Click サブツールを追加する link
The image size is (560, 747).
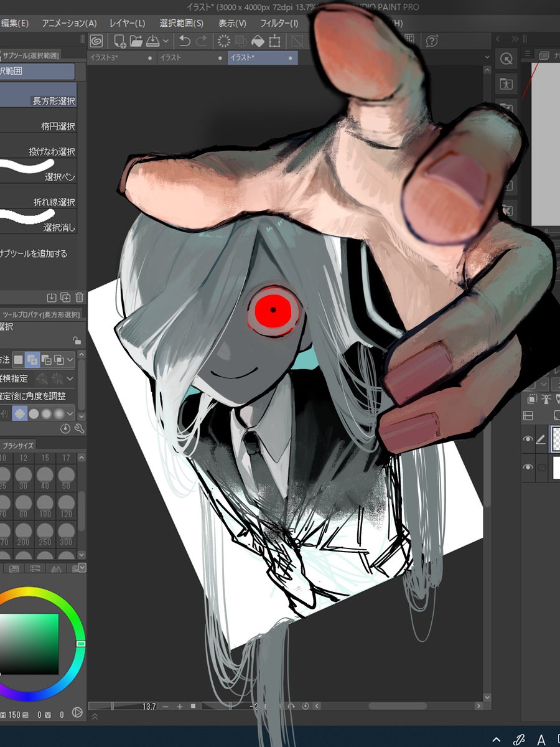pyautogui.click(x=34, y=254)
